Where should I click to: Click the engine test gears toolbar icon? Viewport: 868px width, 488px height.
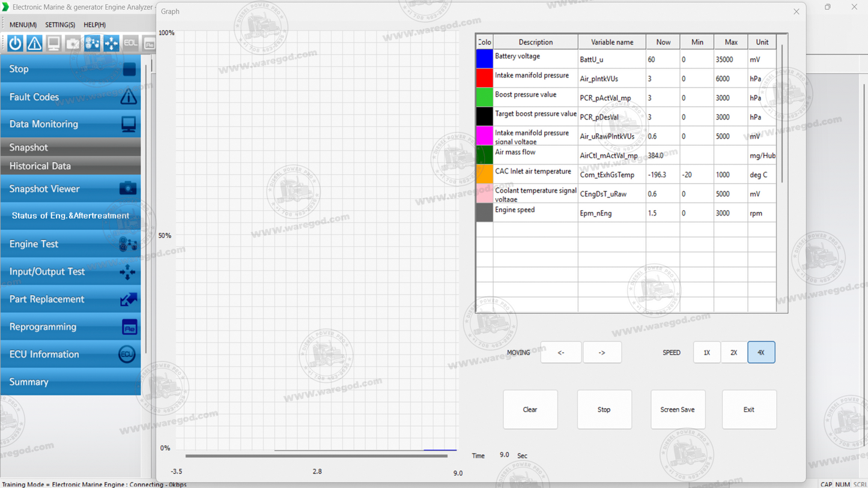[92, 43]
